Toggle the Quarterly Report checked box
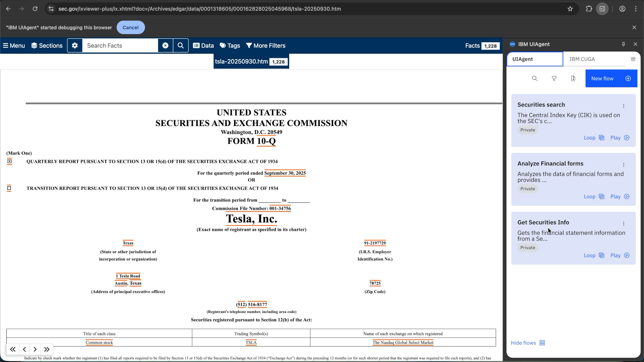 (x=9, y=162)
